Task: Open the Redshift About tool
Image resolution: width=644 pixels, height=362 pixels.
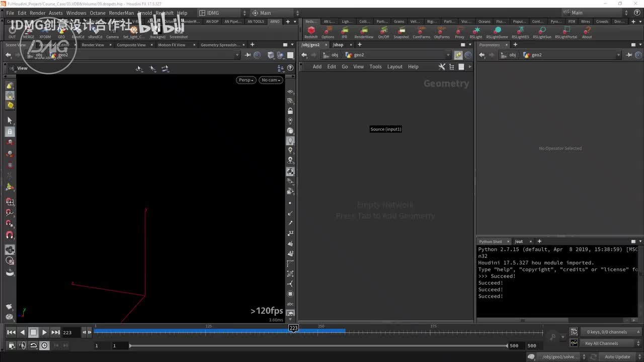Action: point(587,31)
